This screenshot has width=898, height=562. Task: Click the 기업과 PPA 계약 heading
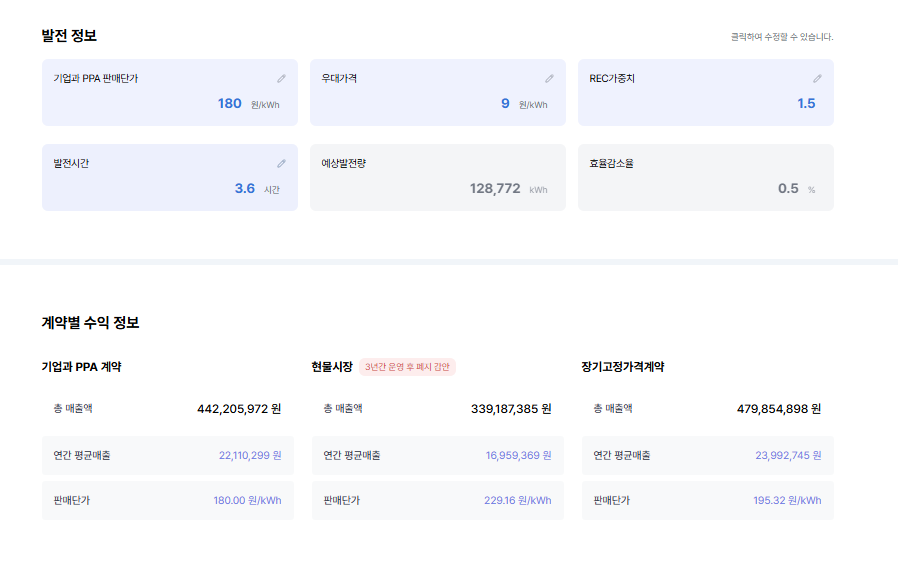[x=81, y=367]
